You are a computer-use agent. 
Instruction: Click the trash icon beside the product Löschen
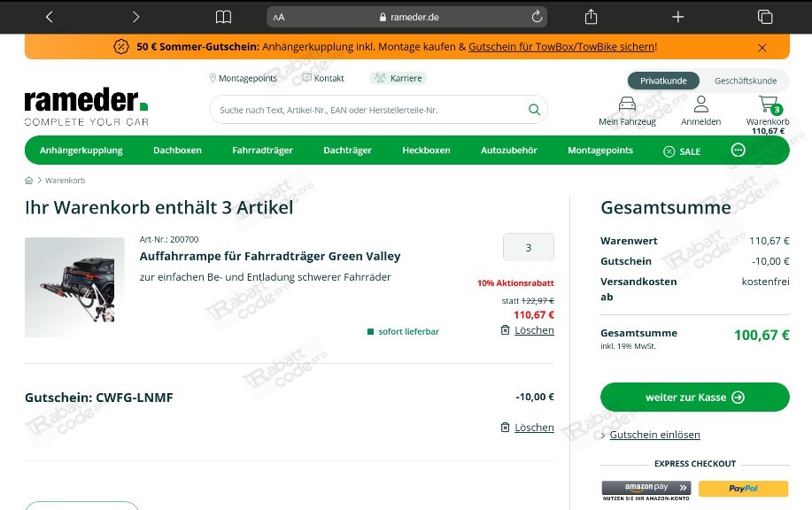(505, 329)
